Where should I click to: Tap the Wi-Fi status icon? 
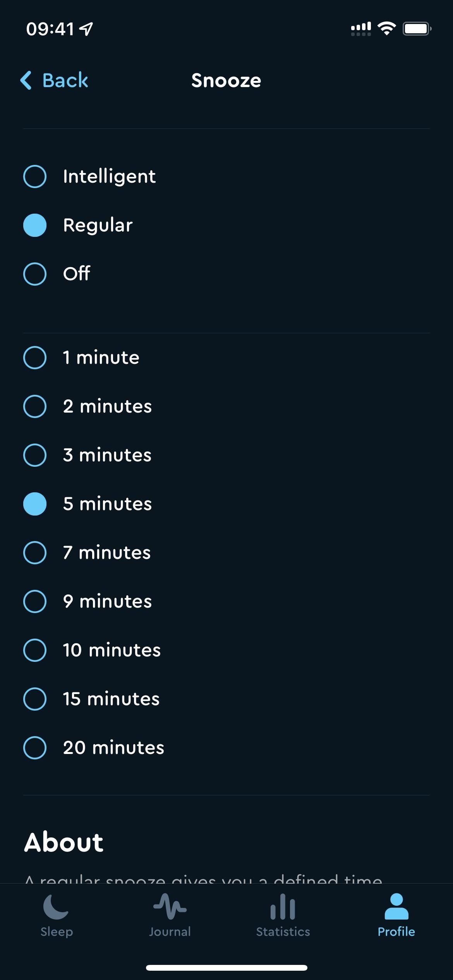coord(386,29)
